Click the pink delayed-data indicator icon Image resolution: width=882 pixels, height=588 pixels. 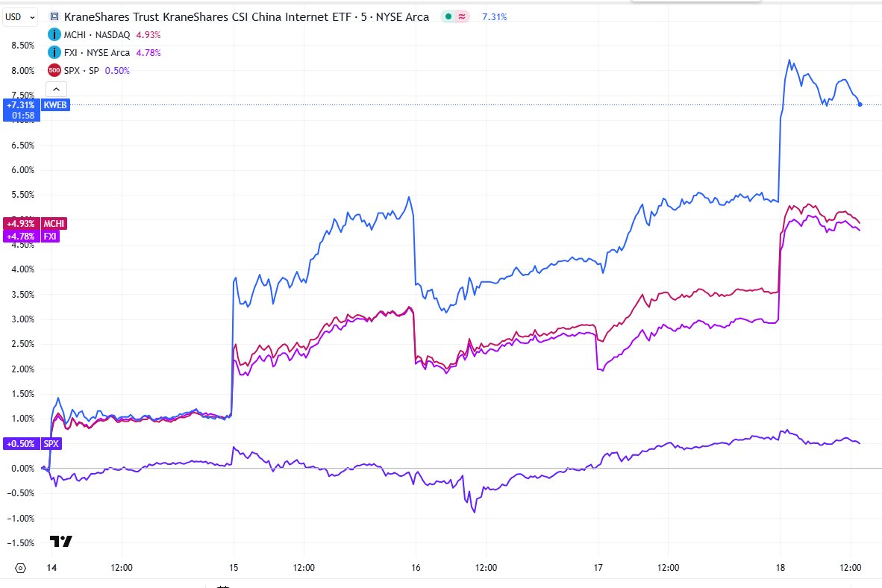462,17
